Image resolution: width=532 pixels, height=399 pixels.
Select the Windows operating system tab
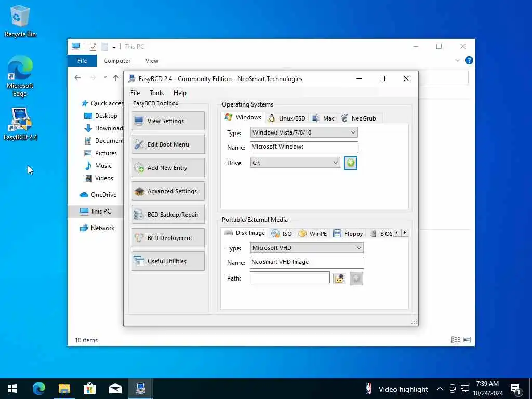[243, 117]
